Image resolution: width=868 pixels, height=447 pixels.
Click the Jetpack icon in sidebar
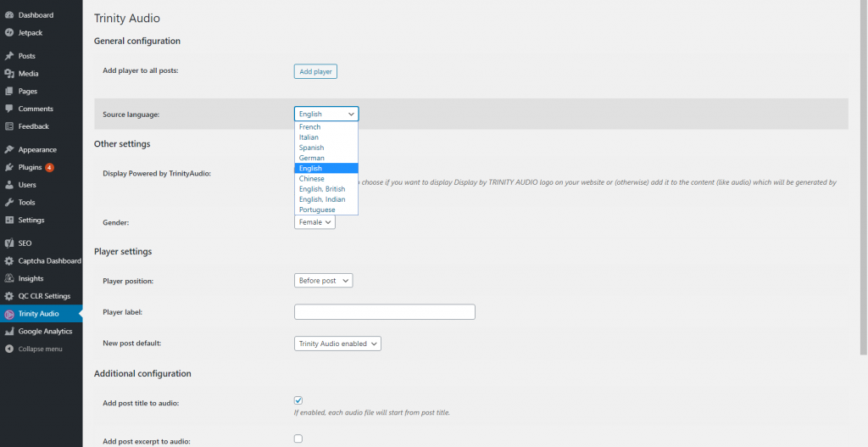(x=8, y=33)
